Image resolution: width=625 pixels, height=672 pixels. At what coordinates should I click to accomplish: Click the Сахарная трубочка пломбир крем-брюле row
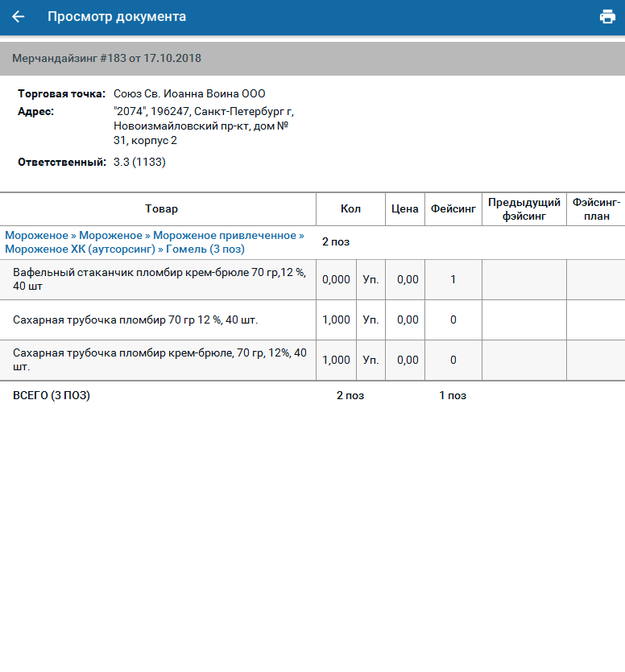click(312, 360)
